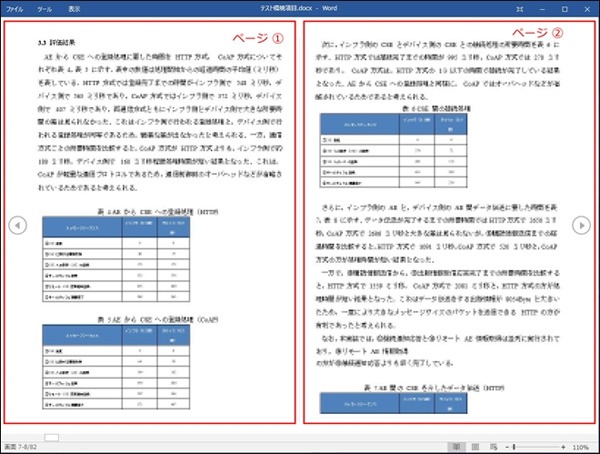
Task: Minimize the Word window
Action: coord(545,7)
